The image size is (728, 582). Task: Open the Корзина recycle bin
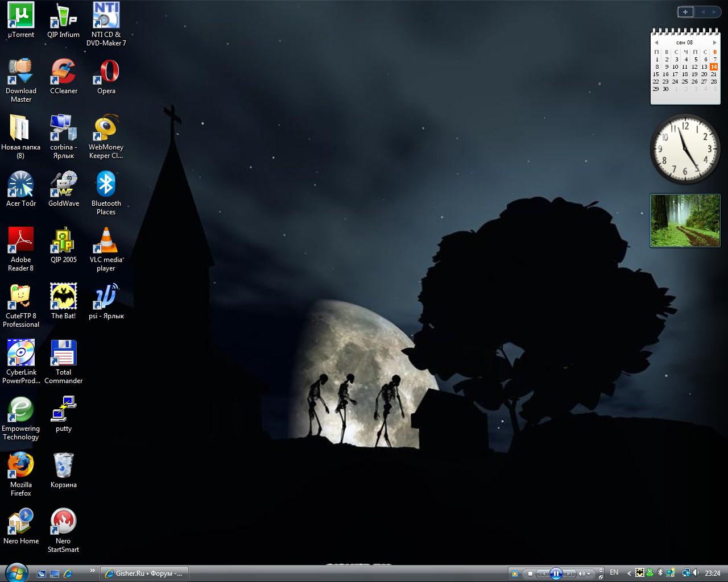coord(63,466)
